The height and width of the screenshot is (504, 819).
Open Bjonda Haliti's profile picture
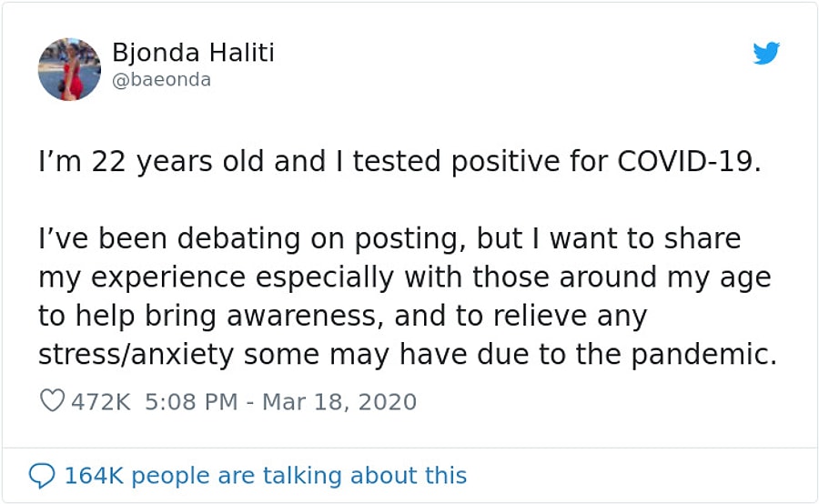(69, 69)
